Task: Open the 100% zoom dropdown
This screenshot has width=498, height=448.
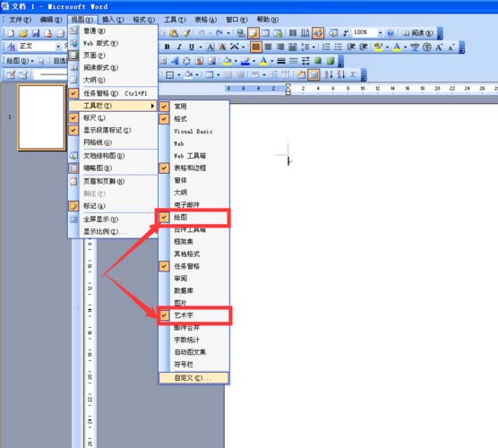Action: [x=380, y=33]
